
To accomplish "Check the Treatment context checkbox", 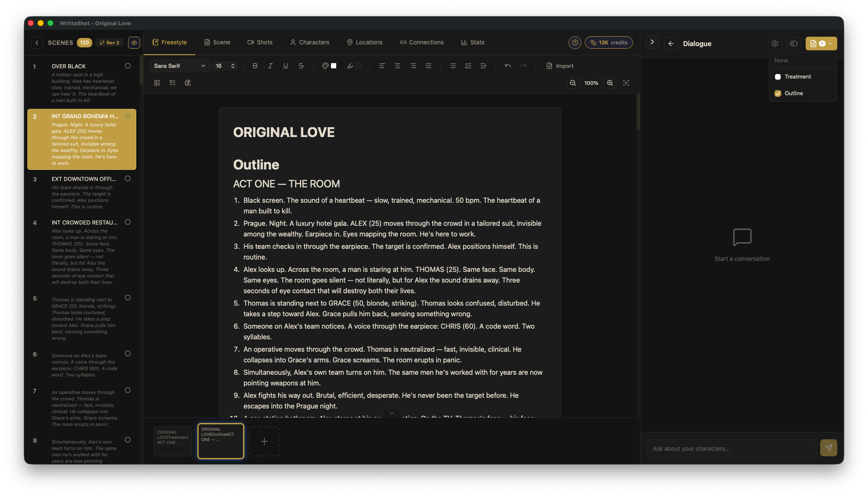I will coord(778,77).
